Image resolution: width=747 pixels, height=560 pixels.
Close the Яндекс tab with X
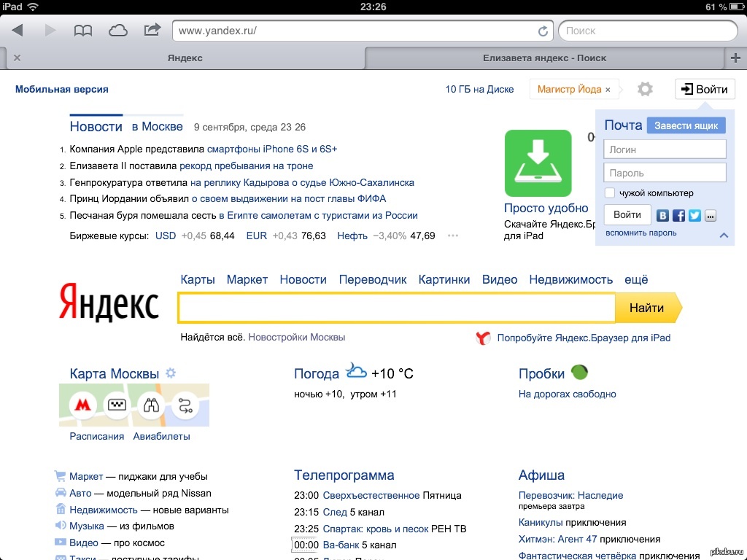click(x=18, y=58)
